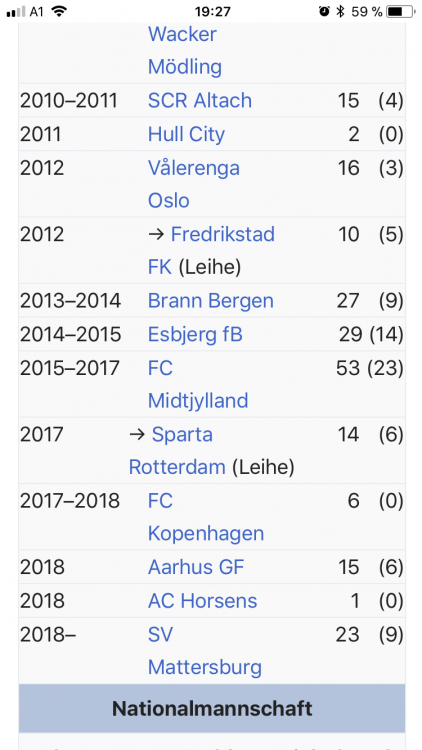The width and height of the screenshot is (422, 750).
Task: Open the SCR Altach link
Action: (200, 100)
